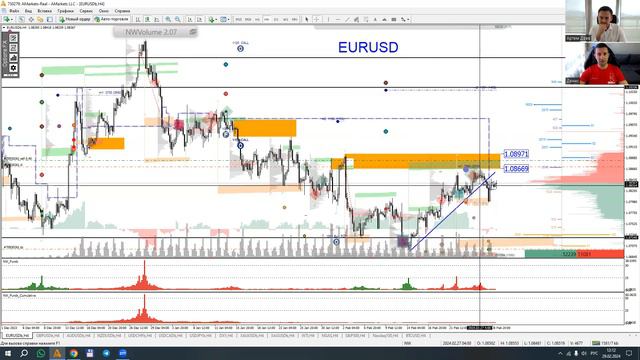Select the W1 timeframe button

pyautogui.click(x=286, y=19)
